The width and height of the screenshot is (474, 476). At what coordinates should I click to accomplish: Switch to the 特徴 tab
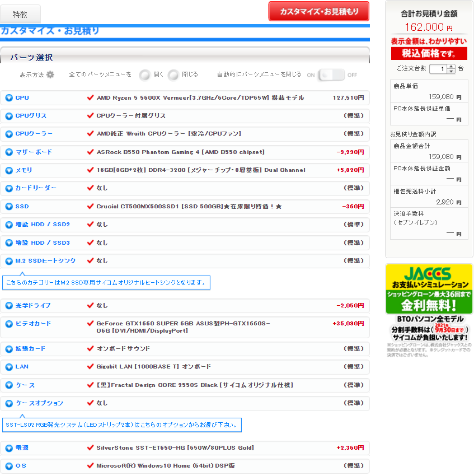(x=20, y=15)
